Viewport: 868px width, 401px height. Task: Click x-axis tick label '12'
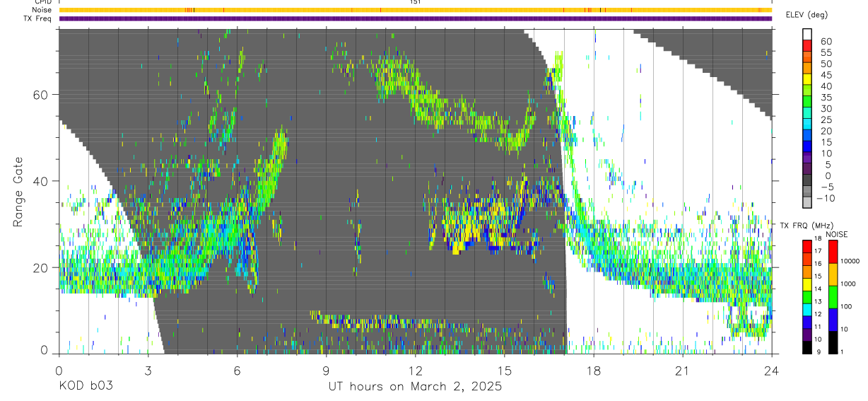click(415, 371)
